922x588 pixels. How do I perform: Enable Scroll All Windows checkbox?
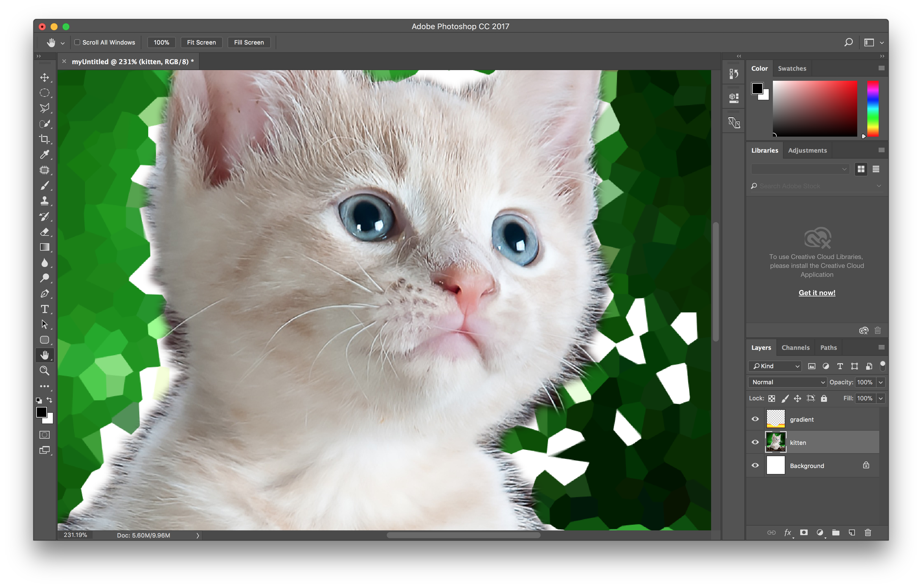pos(77,42)
